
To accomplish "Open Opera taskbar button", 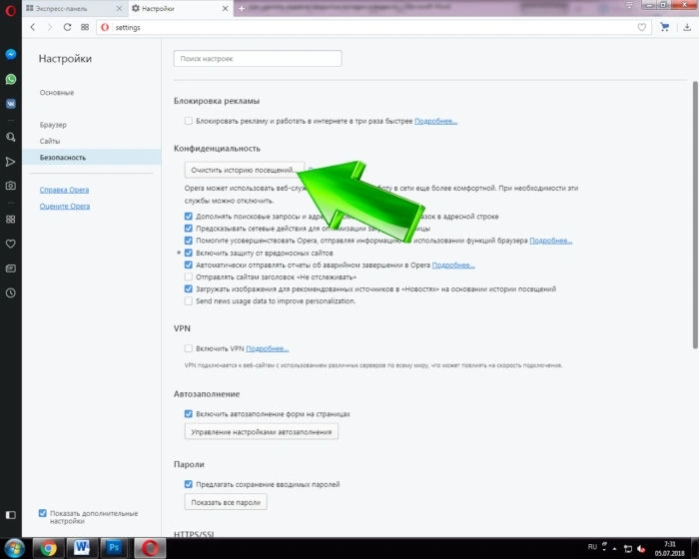I will [x=150, y=548].
